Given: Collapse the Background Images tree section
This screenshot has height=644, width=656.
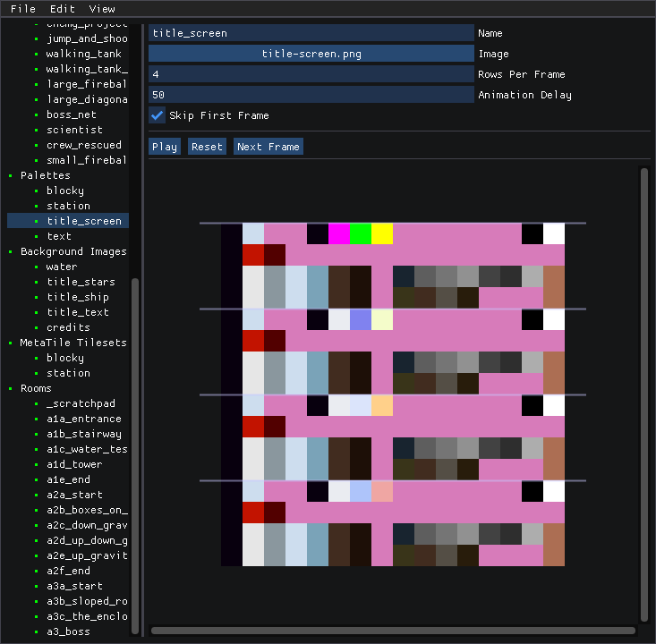Looking at the screenshot, I should [73, 251].
